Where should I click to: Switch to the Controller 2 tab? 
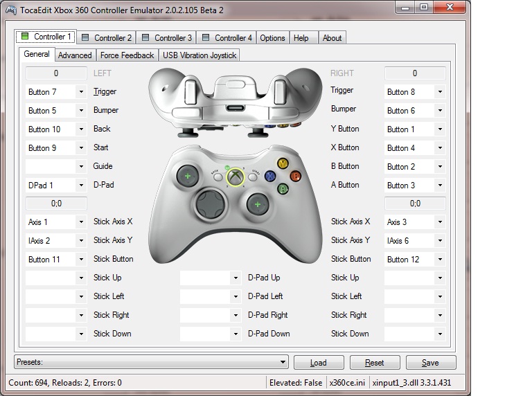106,37
